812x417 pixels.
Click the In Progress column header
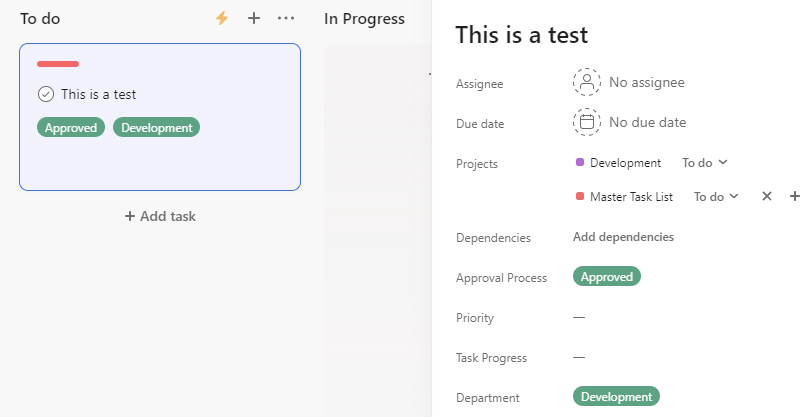[364, 18]
